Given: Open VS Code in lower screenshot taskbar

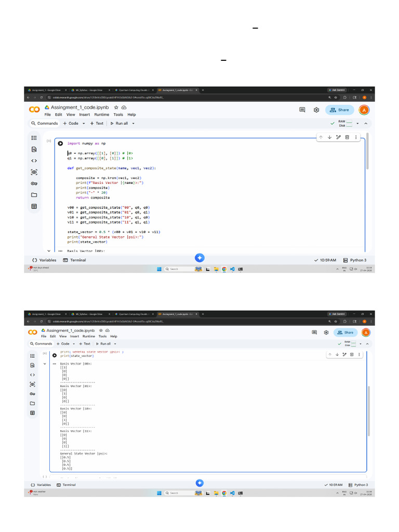Looking at the screenshot, I should click(232, 493).
